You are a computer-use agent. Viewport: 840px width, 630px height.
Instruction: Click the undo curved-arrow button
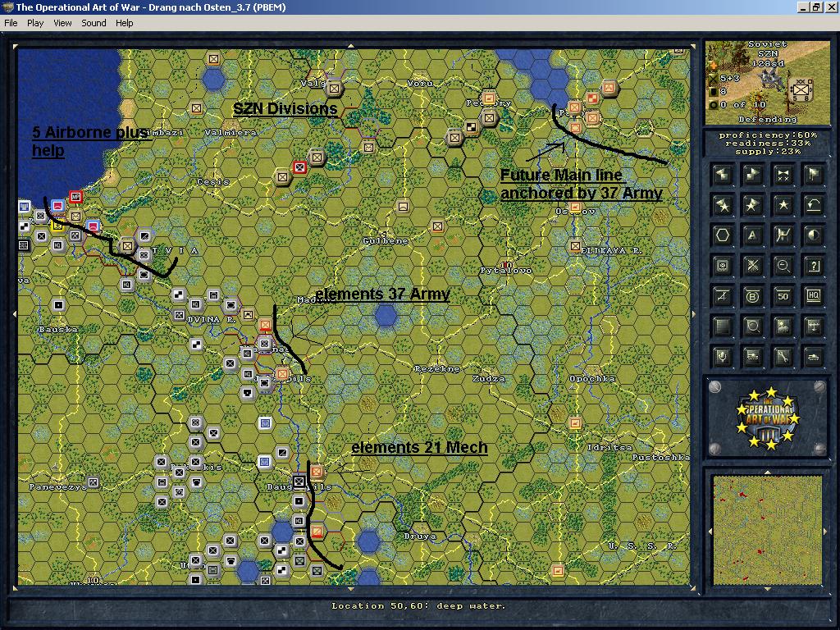(813, 205)
